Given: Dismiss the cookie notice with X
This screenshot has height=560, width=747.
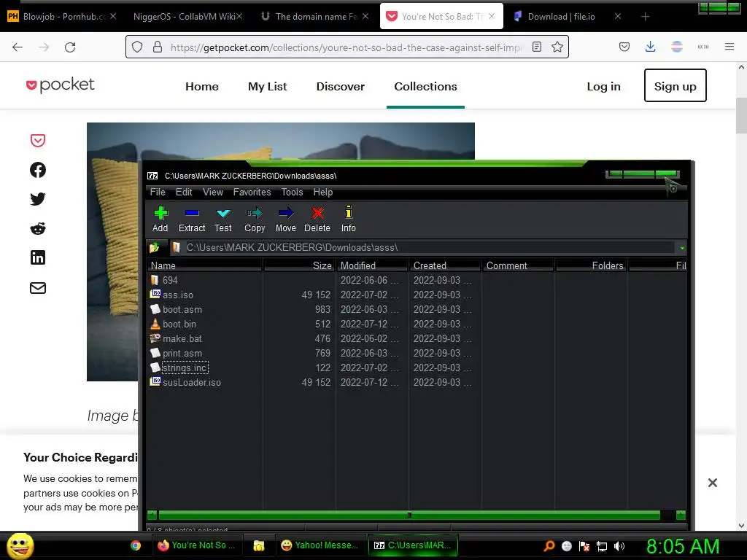Looking at the screenshot, I should coord(712,483).
